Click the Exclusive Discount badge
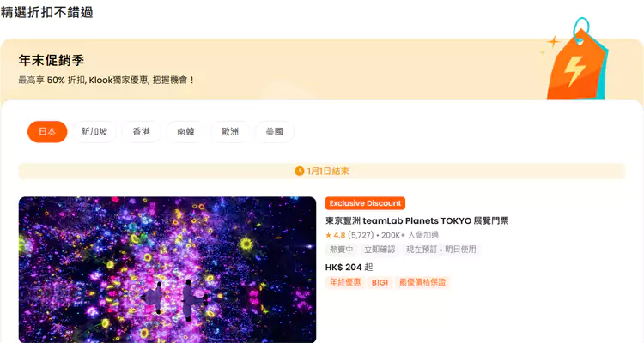The image size is (644, 343). click(x=365, y=203)
